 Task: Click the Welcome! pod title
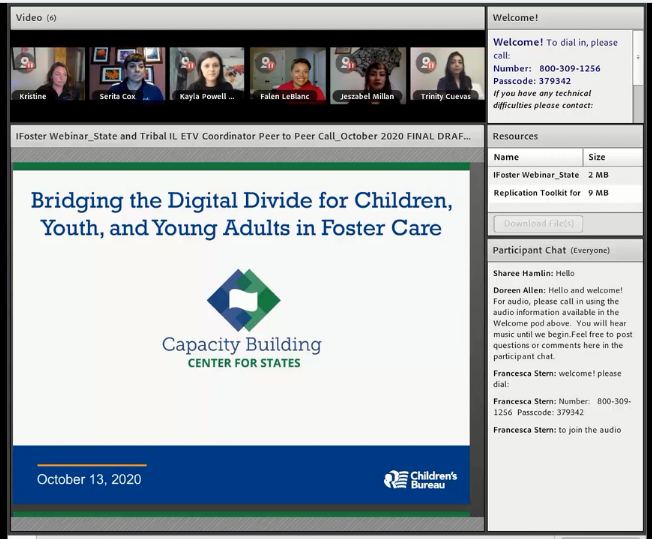(x=515, y=18)
